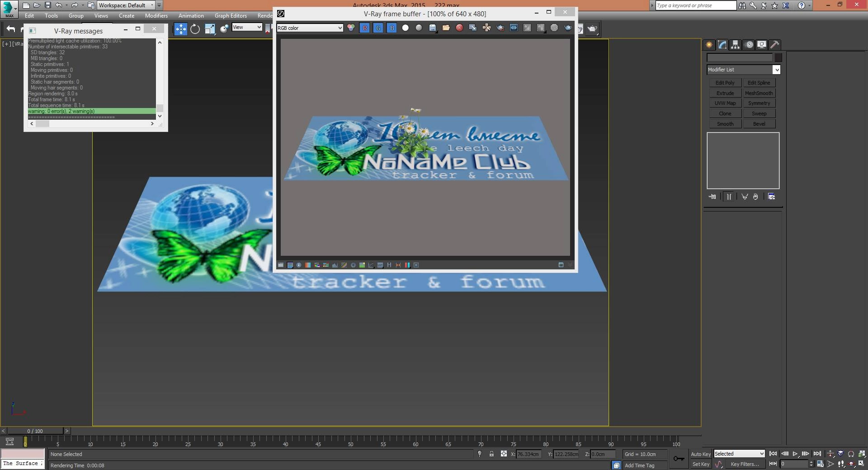The height and width of the screenshot is (470, 868).
Task: Open the Selected key filter dropdown
Action: [x=739, y=454]
